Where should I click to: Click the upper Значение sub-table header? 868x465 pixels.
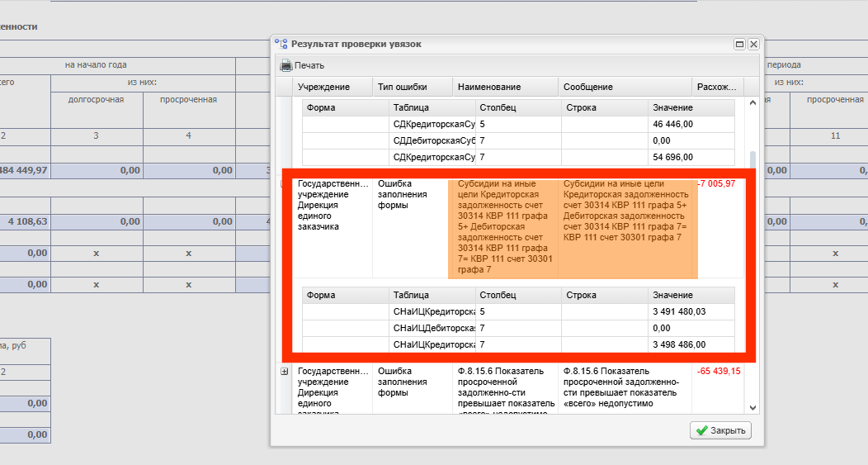coord(691,107)
